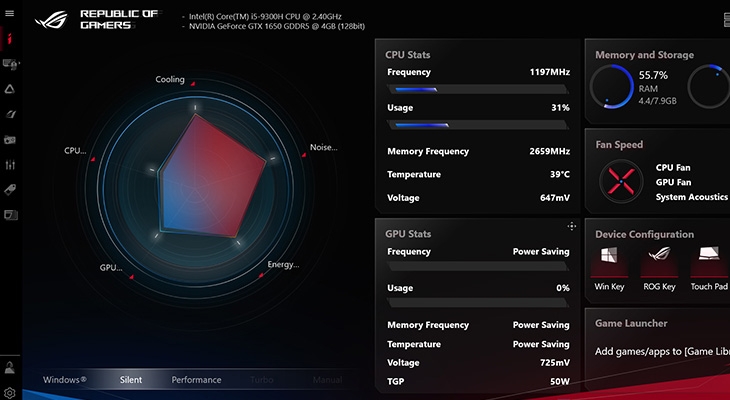The width and height of the screenshot is (730, 400).
Task: Open the hamburger menu in the sidebar
Action: pos(9,14)
